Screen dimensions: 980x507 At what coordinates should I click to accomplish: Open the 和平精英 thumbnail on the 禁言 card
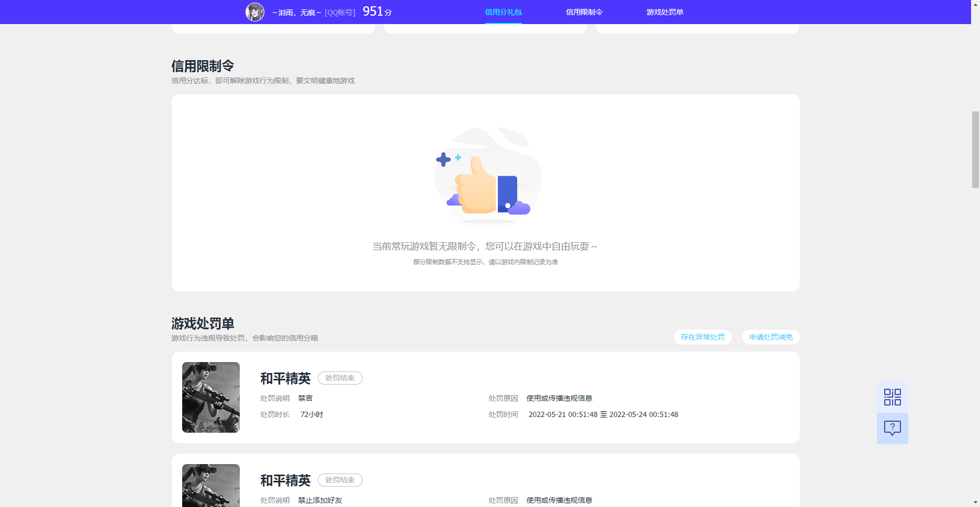[x=211, y=397]
